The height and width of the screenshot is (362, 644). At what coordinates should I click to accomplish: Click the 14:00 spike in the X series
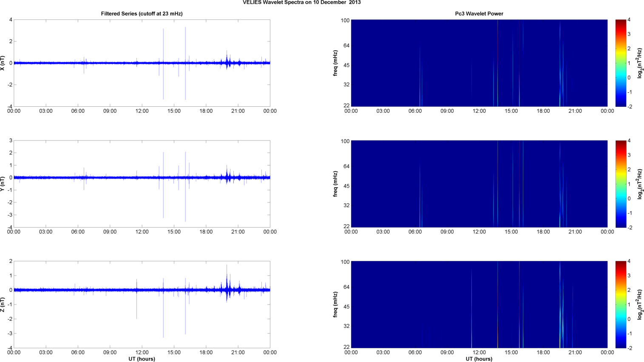coord(163,64)
